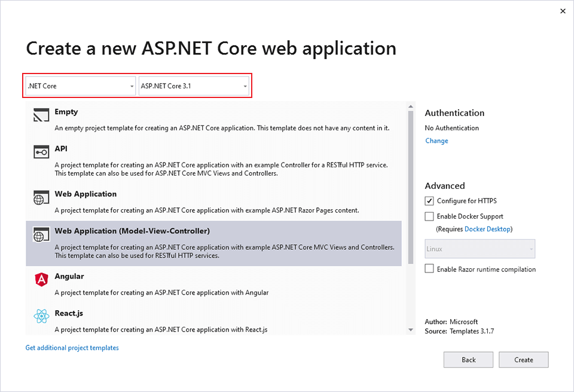
Task: Click the Angular shield icon
Action: click(x=41, y=280)
